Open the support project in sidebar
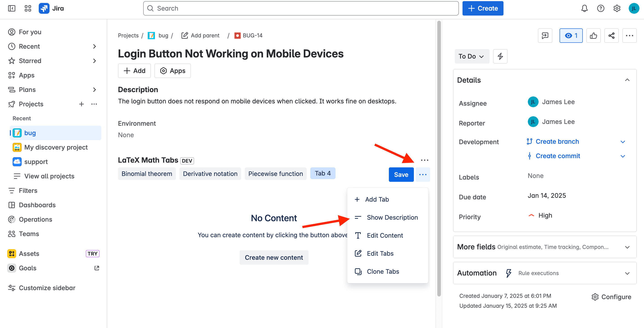 click(x=55, y=162)
